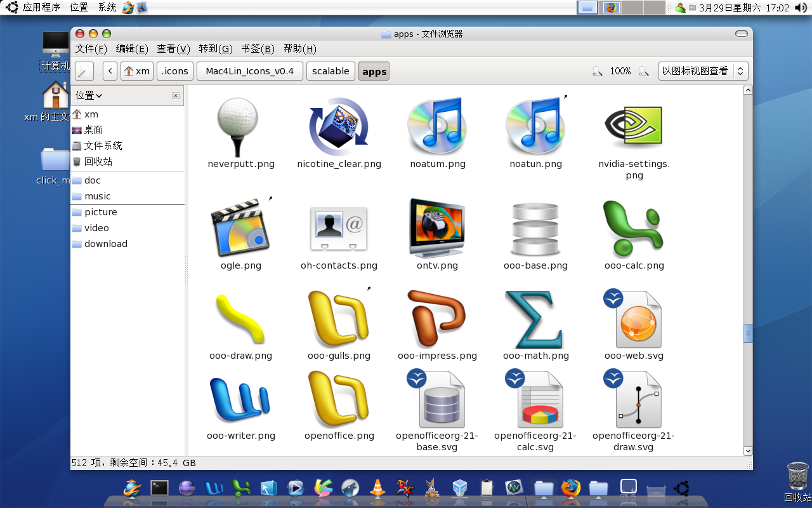
Task: Select the openoffice.png icon
Action: point(339,400)
